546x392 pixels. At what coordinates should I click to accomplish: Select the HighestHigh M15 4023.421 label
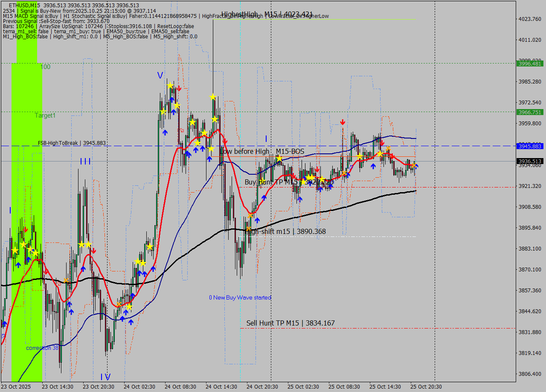tap(267, 14)
